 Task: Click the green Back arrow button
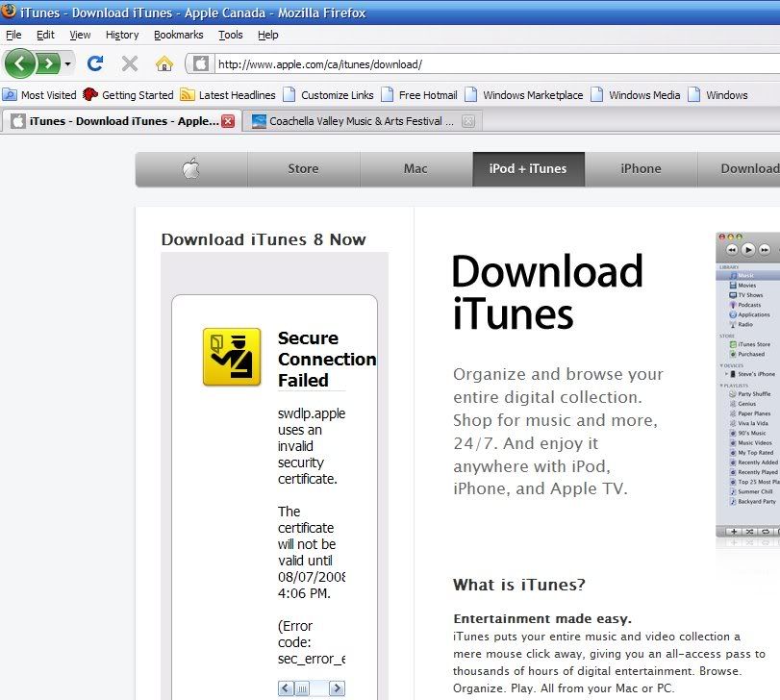click(x=19, y=63)
